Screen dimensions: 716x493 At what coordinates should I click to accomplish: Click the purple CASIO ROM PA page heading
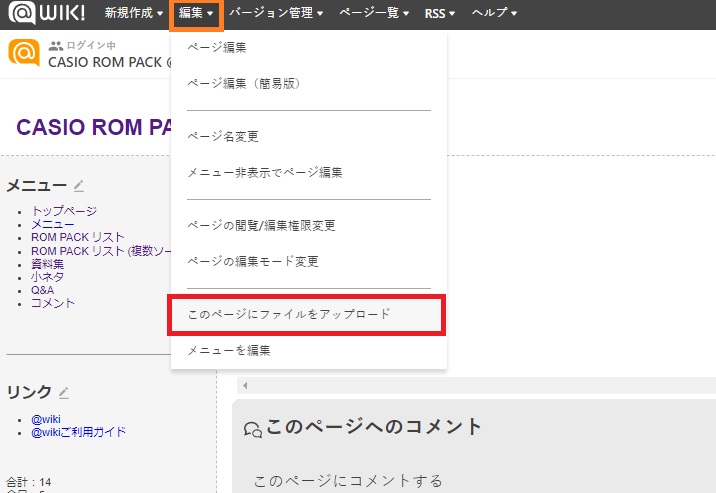(x=94, y=127)
